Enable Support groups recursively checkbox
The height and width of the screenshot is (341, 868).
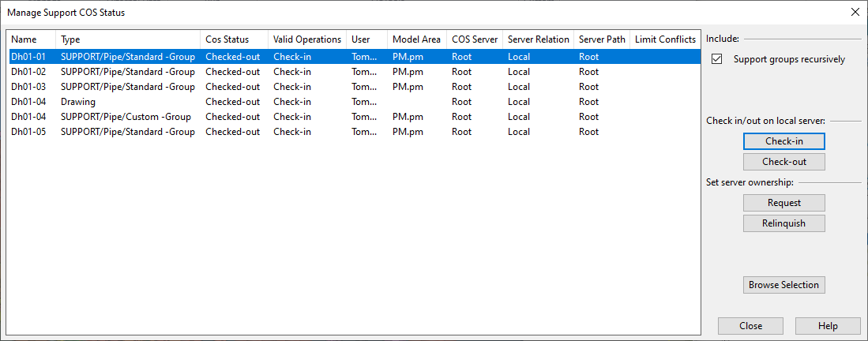pyautogui.click(x=717, y=59)
